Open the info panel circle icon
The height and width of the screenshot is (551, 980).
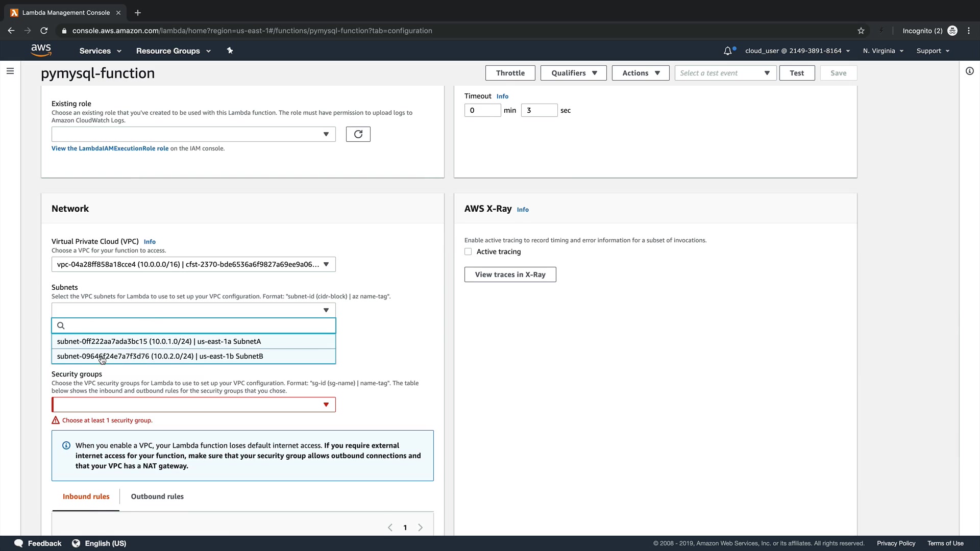969,71
